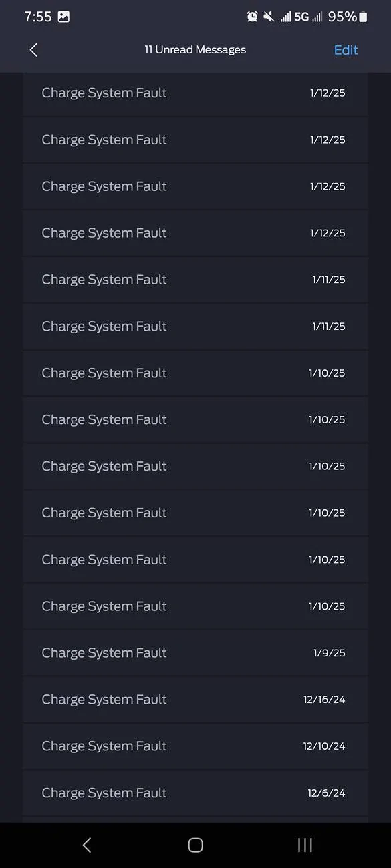Open the topmost Charge System Fault message
This screenshot has width=391, height=868.
[x=195, y=93]
